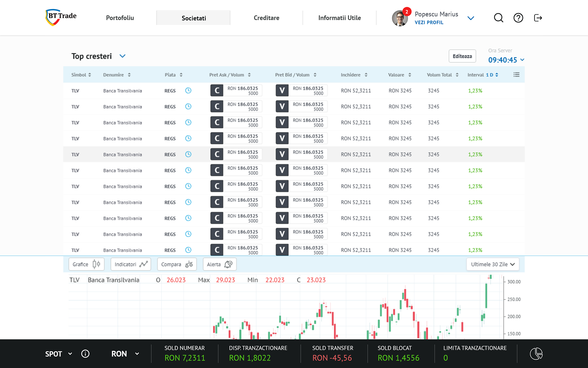Click the RON 186.0325 bid price in the first row
The height and width of the screenshot is (368, 588).
coord(308,88)
